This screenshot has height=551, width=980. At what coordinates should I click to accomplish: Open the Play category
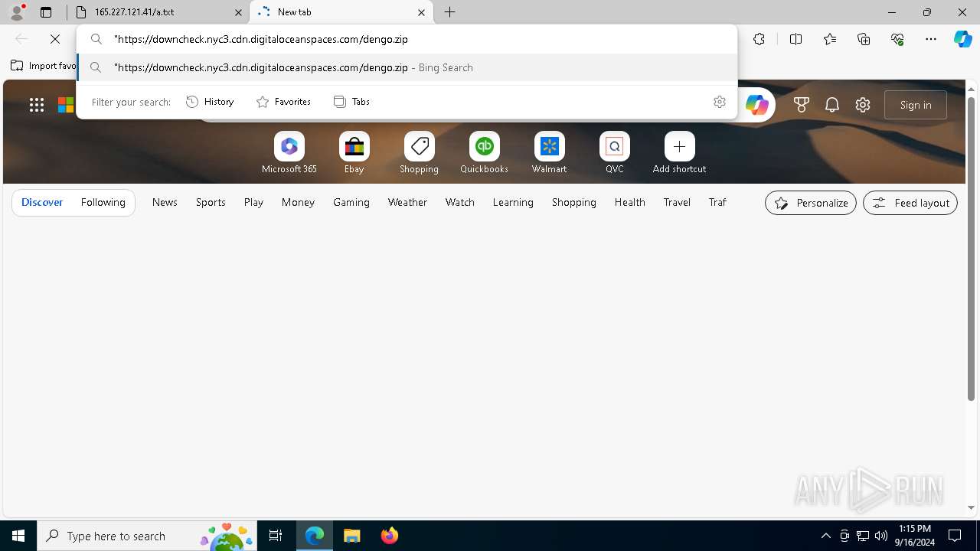(x=253, y=203)
